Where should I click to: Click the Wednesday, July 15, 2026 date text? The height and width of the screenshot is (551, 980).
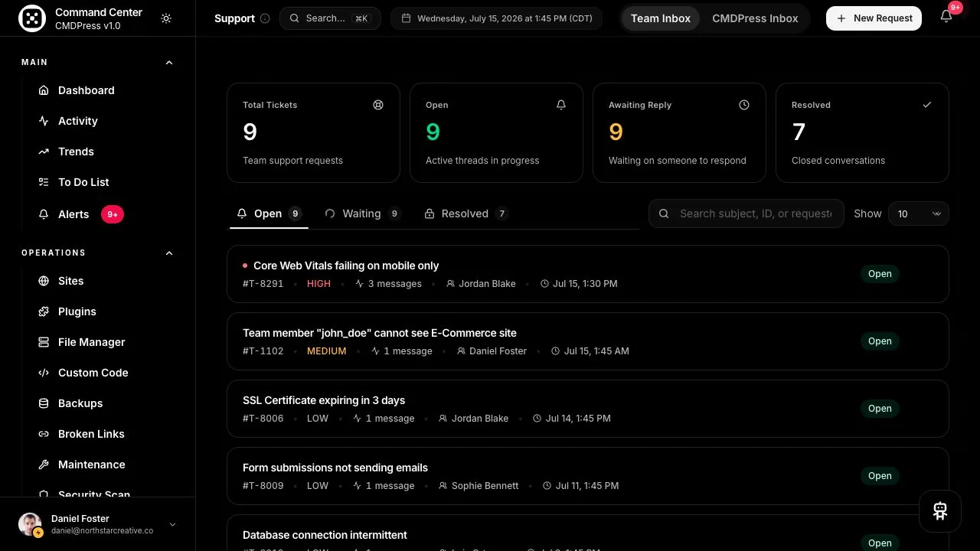point(505,18)
